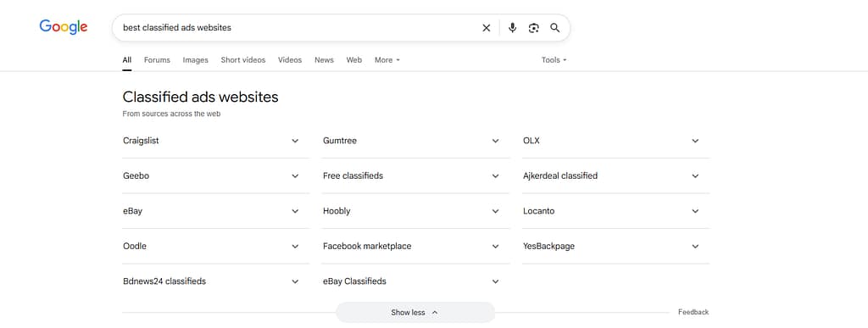
Task: Expand the Free classifieds chevron
Action: tap(495, 176)
